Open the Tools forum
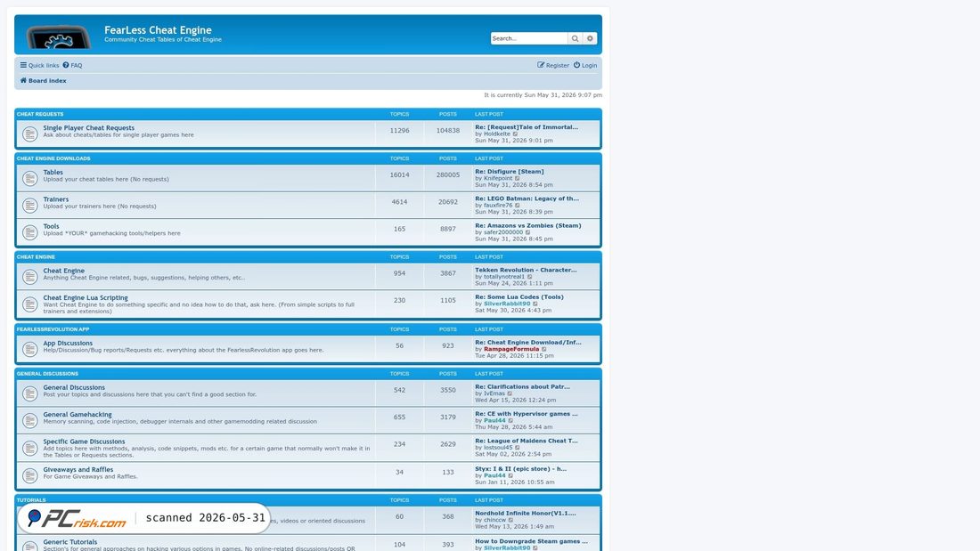 52,227
